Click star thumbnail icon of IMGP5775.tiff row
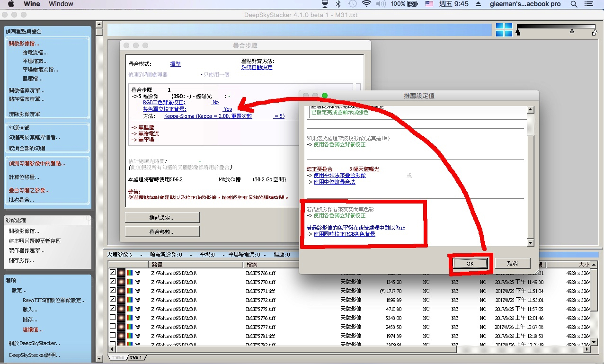Image resolution: width=604 pixels, height=364 pixels. (121, 309)
